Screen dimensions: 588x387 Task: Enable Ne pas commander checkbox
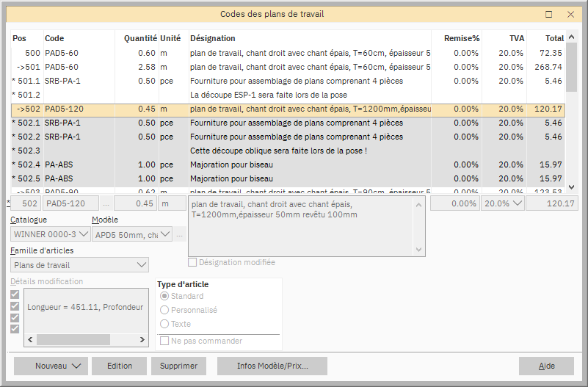point(164,341)
